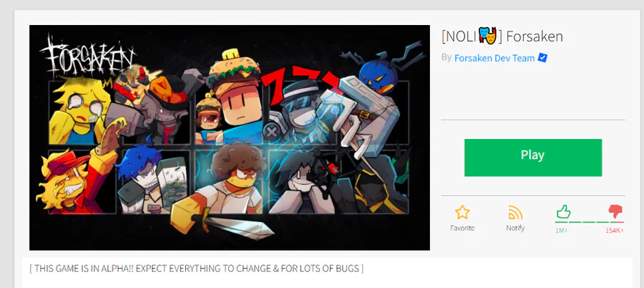Click the like-to-dislike ratio bar

590,222
